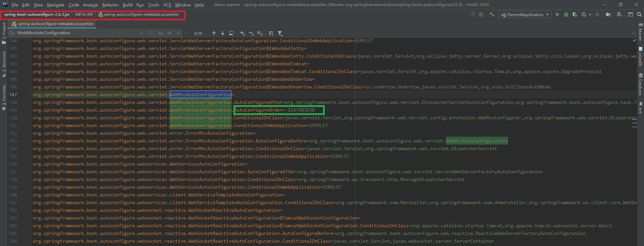
Task: Build the project using the hammer icon
Action: (x=492, y=14)
